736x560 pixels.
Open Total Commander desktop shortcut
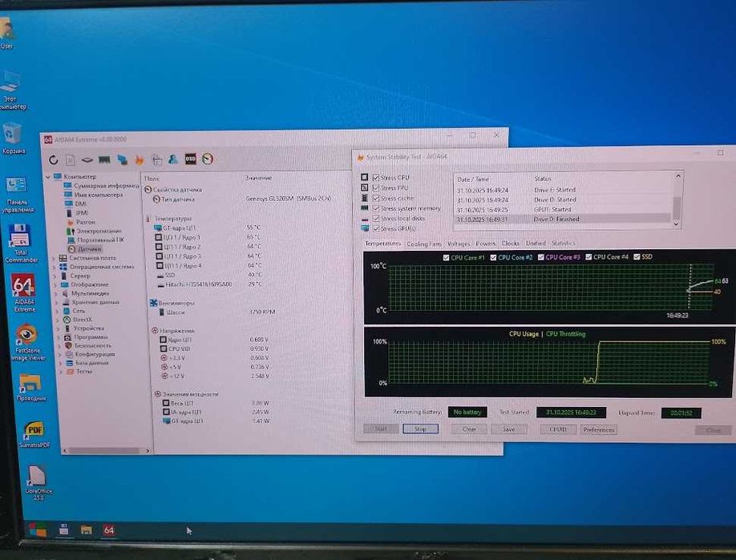(20, 243)
